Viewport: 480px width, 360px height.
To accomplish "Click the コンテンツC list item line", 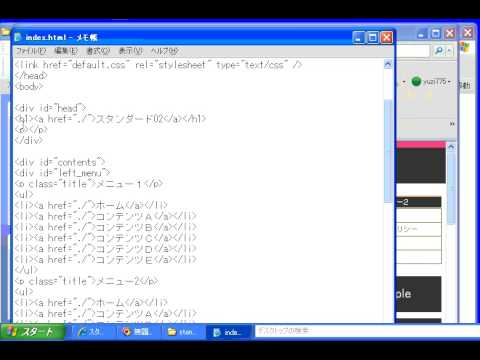I will pos(106,238).
